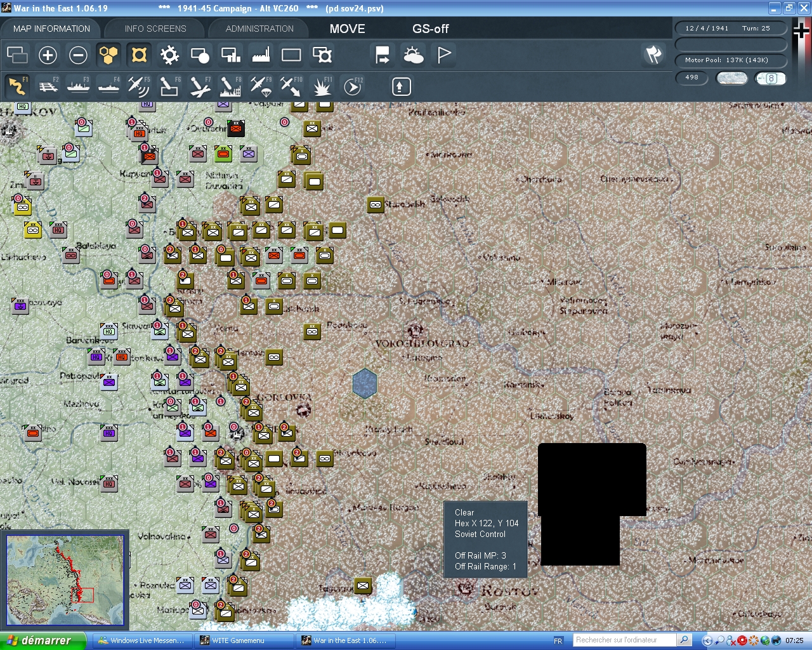Open the F8 bomb city mission mode
The height and width of the screenshot is (650, 812).
click(230, 86)
